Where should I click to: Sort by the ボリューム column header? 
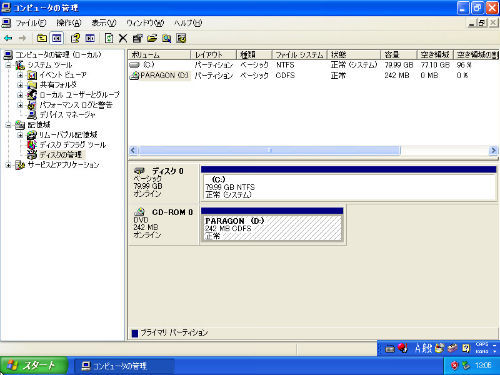159,55
